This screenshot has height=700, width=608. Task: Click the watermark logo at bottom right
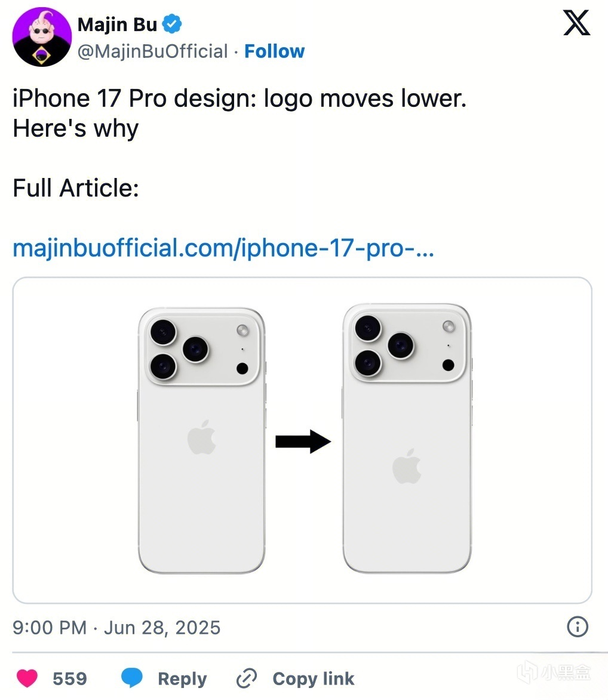pos(554,673)
